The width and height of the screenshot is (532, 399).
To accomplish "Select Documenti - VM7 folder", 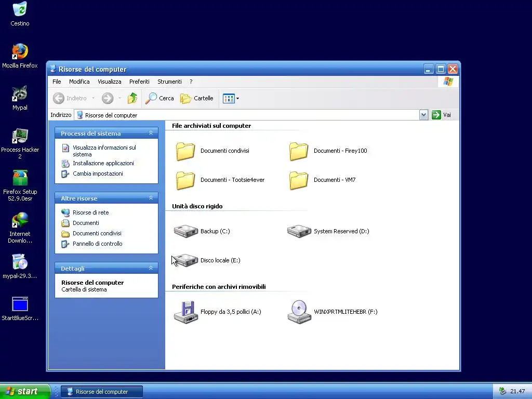I will [322, 180].
